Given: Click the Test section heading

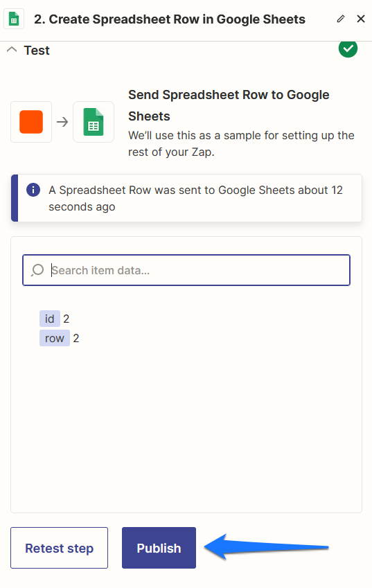Looking at the screenshot, I should pyautogui.click(x=37, y=51).
